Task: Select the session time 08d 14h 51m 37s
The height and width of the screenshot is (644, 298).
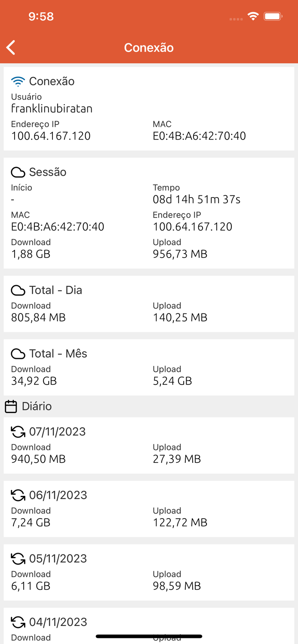Action: point(197,200)
